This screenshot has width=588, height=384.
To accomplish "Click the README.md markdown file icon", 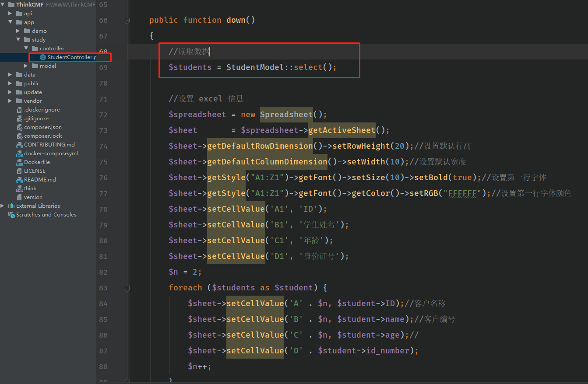I will pyautogui.click(x=19, y=180).
